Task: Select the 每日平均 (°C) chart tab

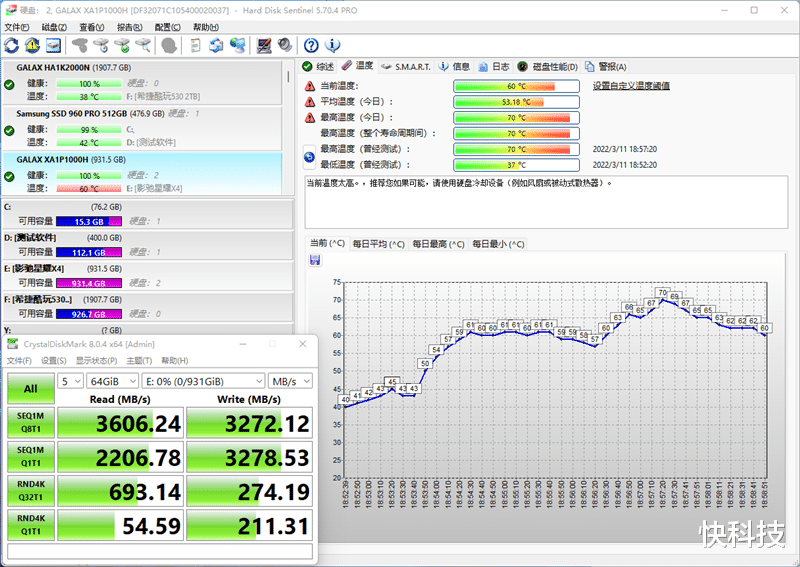Action: (x=379, y=244)
